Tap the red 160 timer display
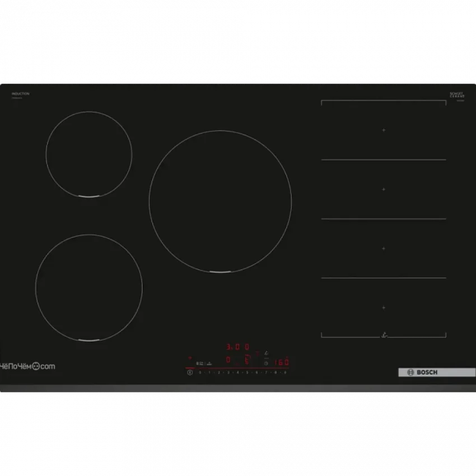This screenshot has height=476, width=476. point(282,362)
